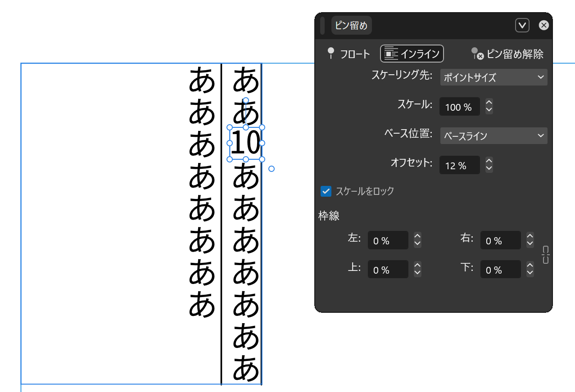Viewport: 575px width, 392px height.
Task: Open the ベース位置 dropdown
Action: [494, 135]
